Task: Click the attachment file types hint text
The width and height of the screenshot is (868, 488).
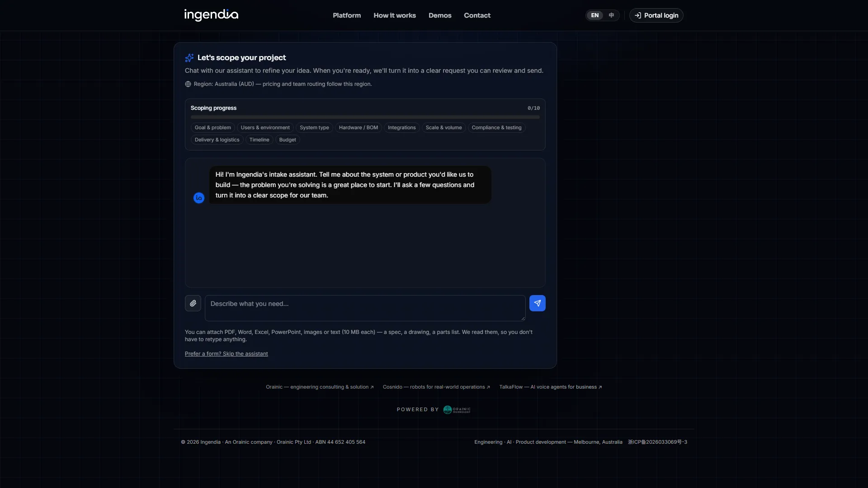Action: 359,336
